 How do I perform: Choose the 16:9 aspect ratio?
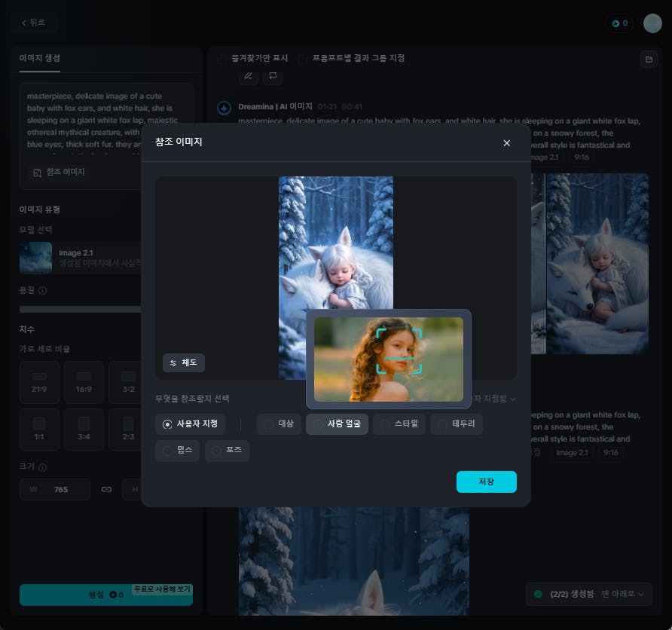coord(84,382)
